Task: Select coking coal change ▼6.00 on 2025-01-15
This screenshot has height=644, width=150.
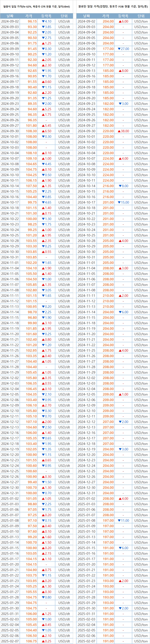Action: point(123,548)
